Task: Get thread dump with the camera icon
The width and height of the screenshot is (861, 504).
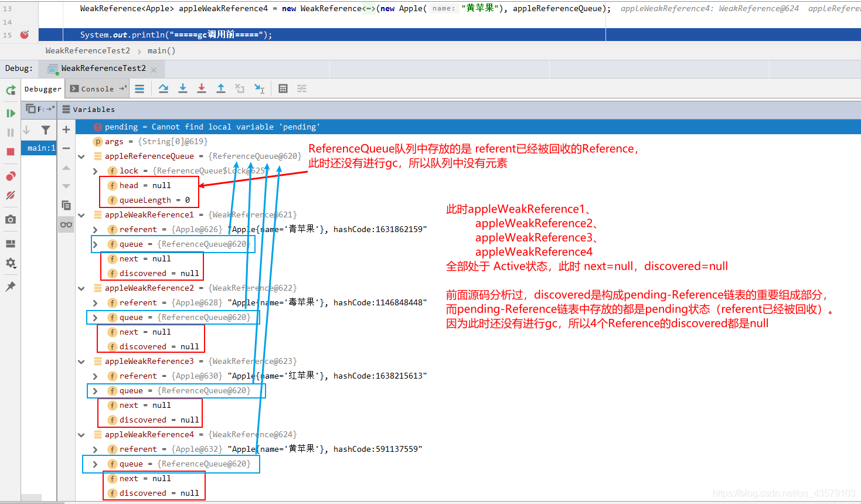Action: 11,219
